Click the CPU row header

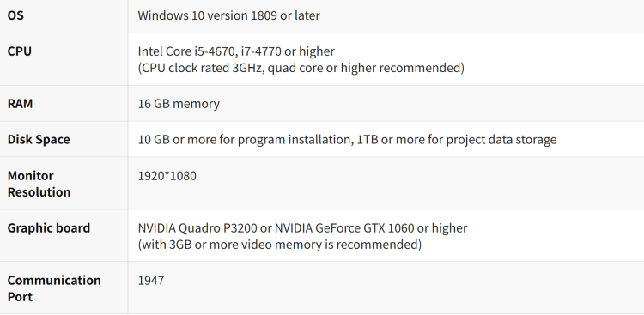point(19,51)
